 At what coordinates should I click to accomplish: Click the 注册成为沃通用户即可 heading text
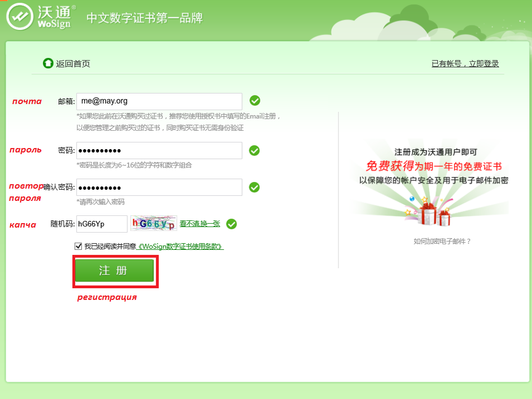click(x=436, y=152)
